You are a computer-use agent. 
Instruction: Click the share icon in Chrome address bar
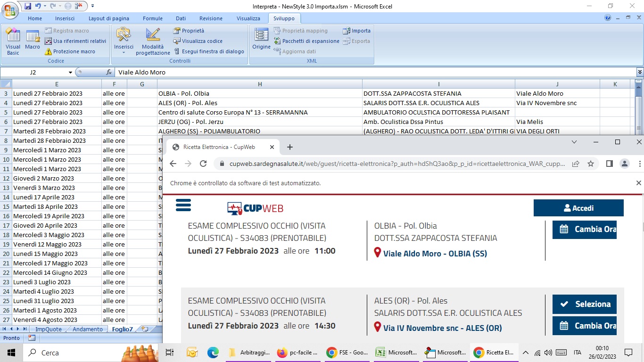pos(576,164)
